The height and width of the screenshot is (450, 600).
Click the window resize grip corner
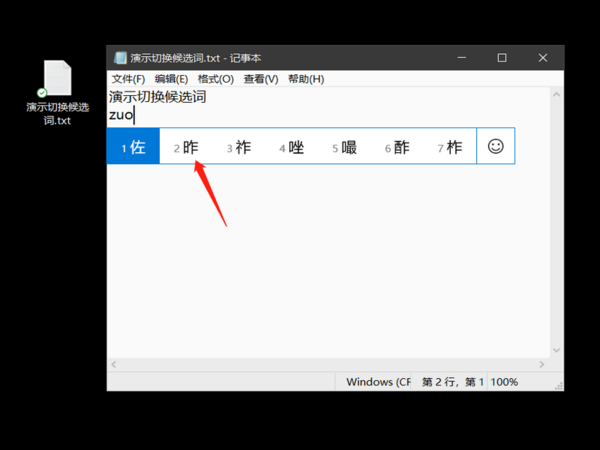(559, 386)
